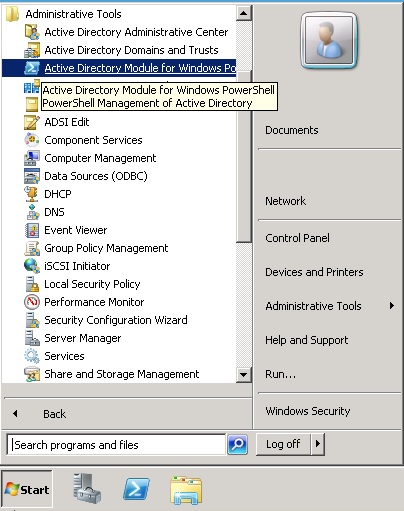
Task: Open Server Manager from the taskbar
Action: click(x=87, y=489)
